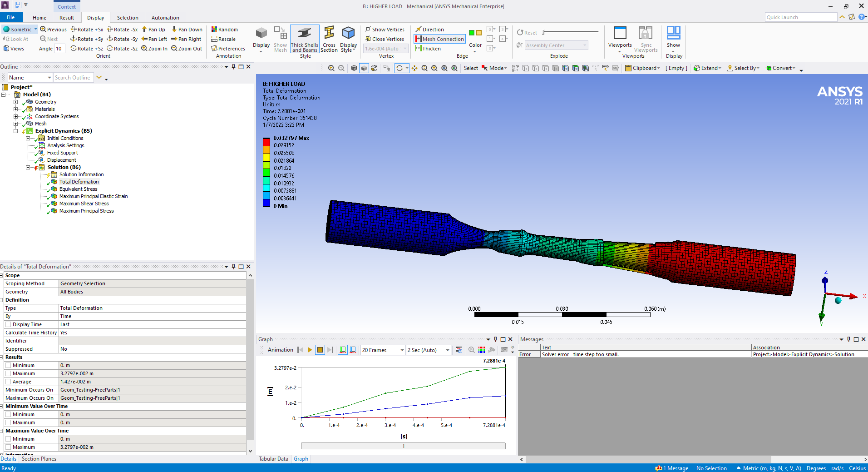This screenshot has height=472, width=868.
Task: Check the Average results checkbox
Action: [8, 382]
